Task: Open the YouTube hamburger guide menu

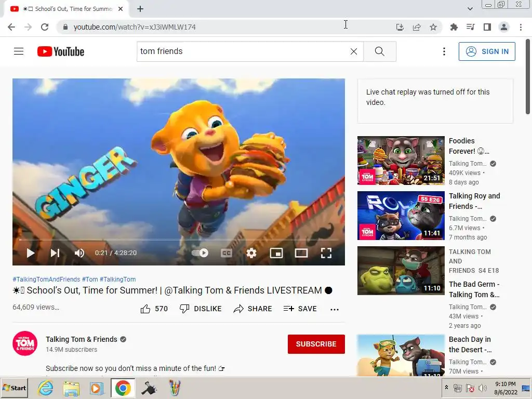Action: (x=19, y=51)
